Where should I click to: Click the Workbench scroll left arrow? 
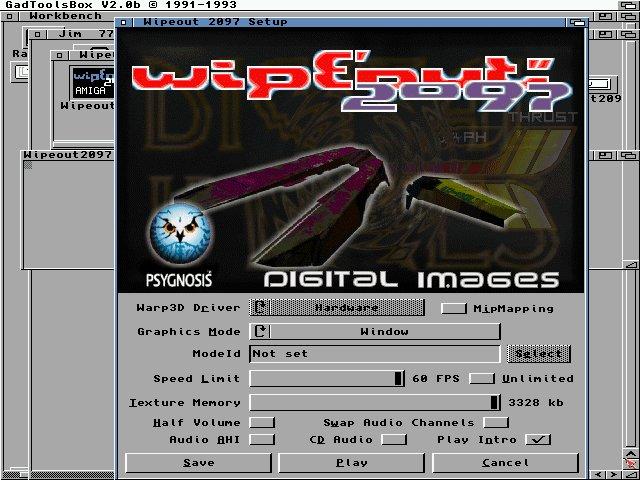[x=599, y=475]
